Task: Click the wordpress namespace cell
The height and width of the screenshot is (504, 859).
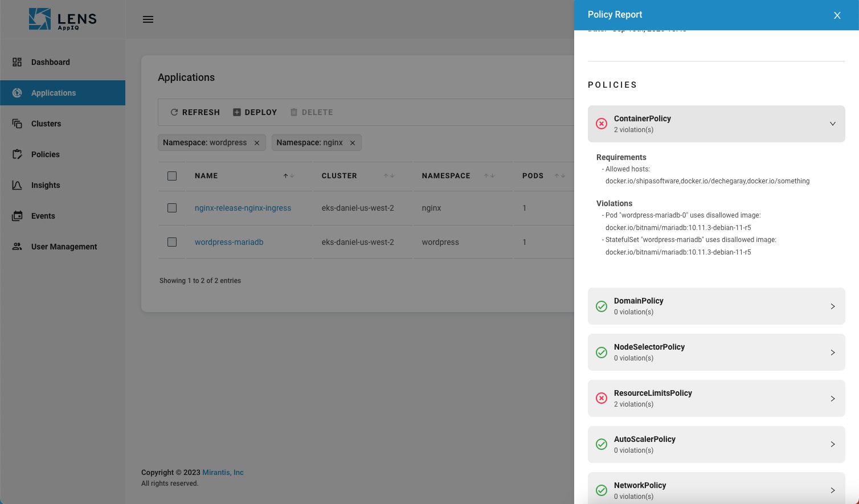Action: 440,242
